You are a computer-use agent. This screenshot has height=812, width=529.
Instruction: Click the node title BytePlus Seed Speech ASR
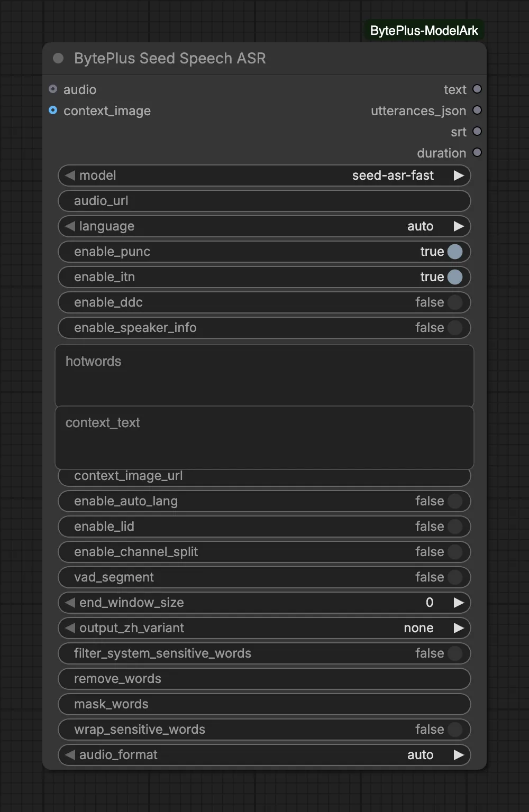[170, 58]
